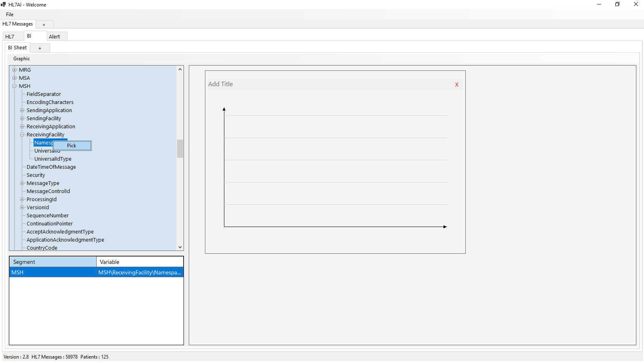644x363 pixels.
Task: Switch to the HL7 tab
Action: [x=10, y=37]
